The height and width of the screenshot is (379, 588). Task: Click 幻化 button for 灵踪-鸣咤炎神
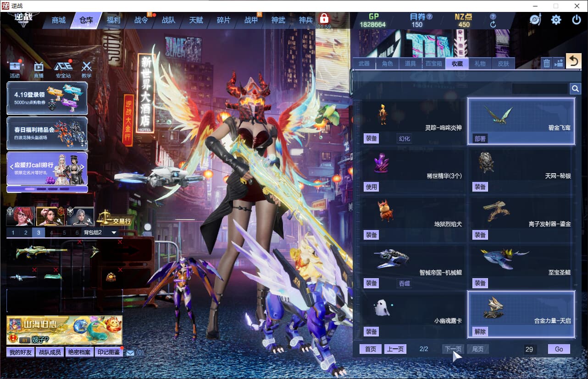(404, 138)
